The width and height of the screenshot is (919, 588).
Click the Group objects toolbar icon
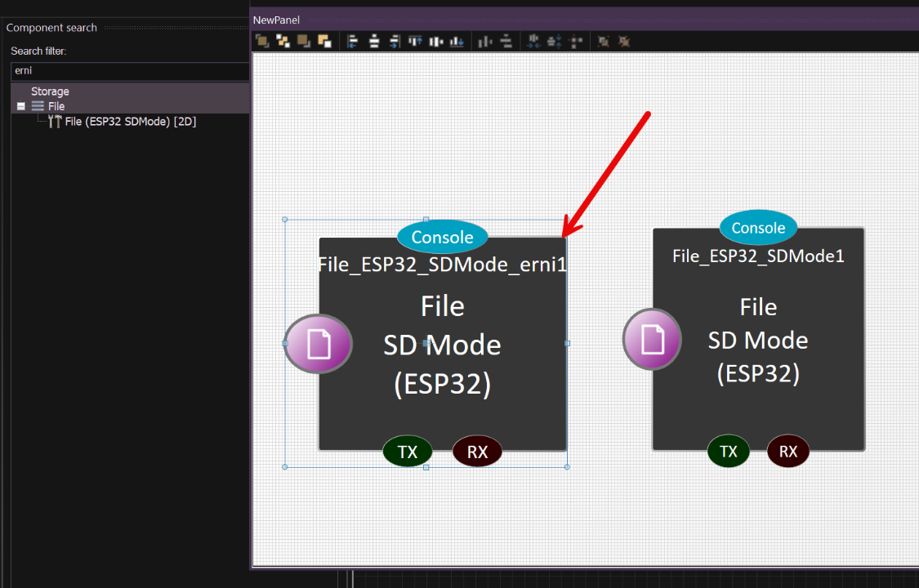[603, 41]
